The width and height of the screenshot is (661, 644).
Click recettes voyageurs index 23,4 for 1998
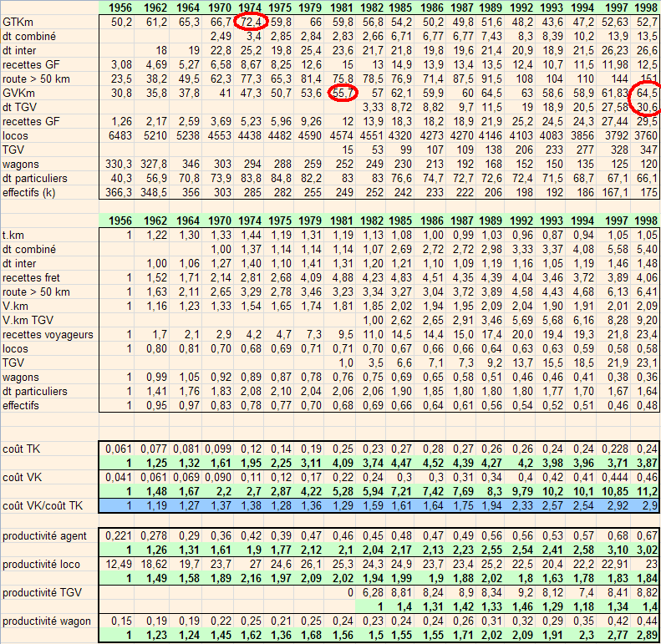[x=647, y=335]
